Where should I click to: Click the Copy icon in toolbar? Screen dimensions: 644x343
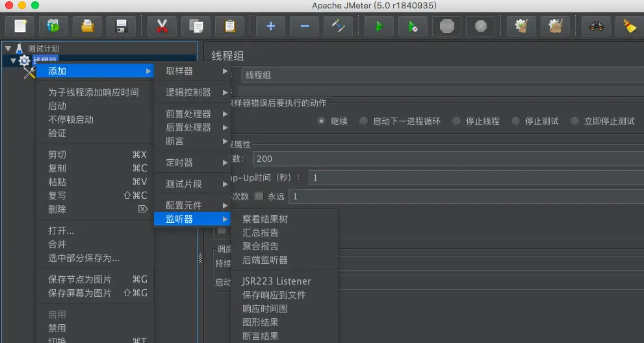point(196,26)
